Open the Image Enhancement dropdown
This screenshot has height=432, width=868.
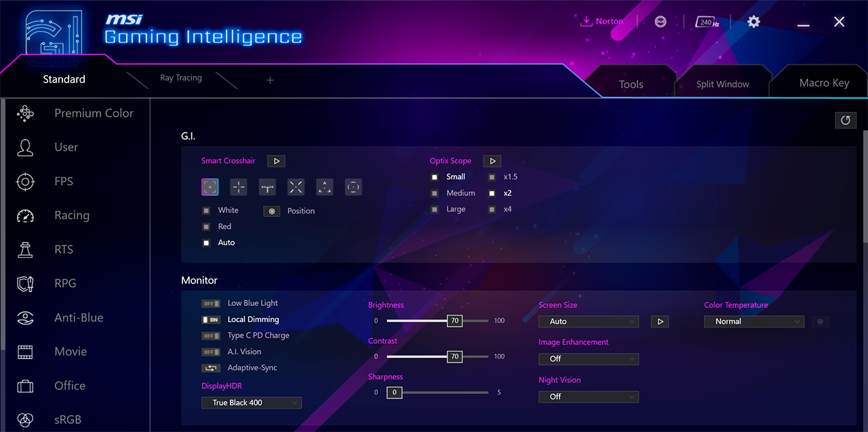tap(589, 359)
